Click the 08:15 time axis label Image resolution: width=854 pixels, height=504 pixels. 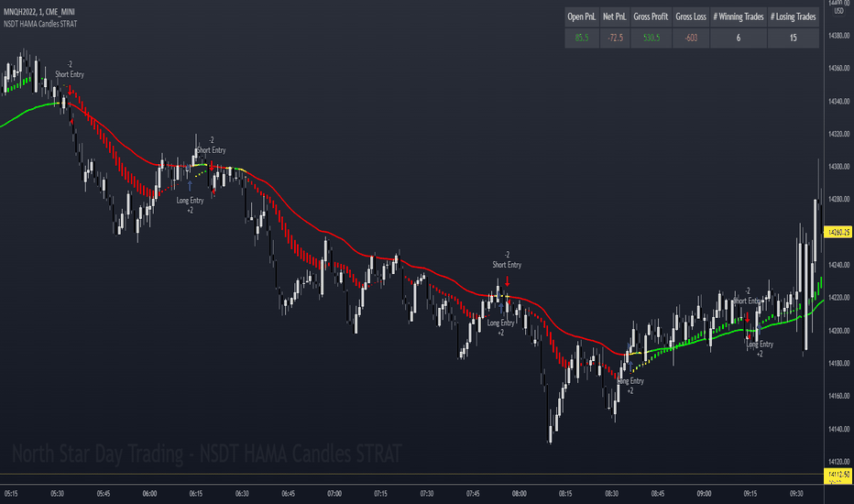[565, 494]
